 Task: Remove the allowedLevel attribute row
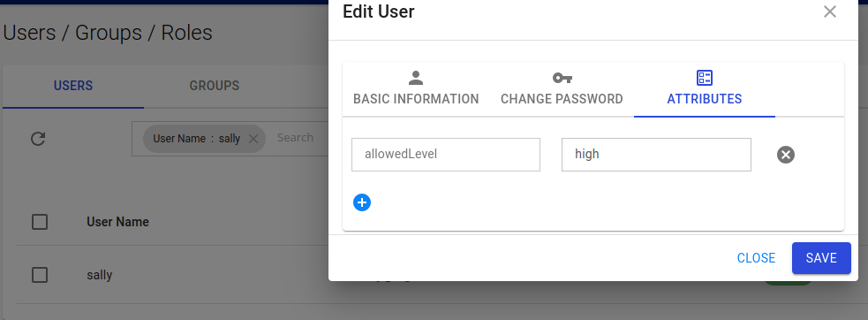coord(786,155)
